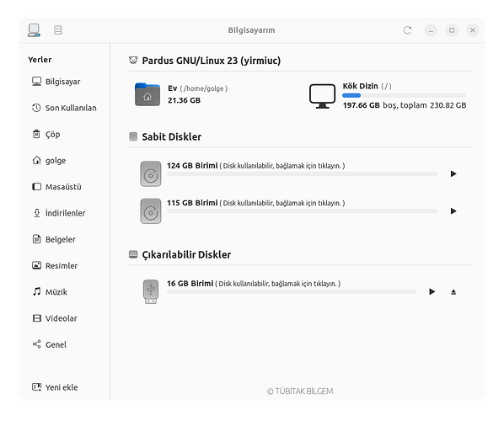This screenshot has height=421, width=504.
Task: Minimize the Bilgisayarım window
Action: [431, 30]
